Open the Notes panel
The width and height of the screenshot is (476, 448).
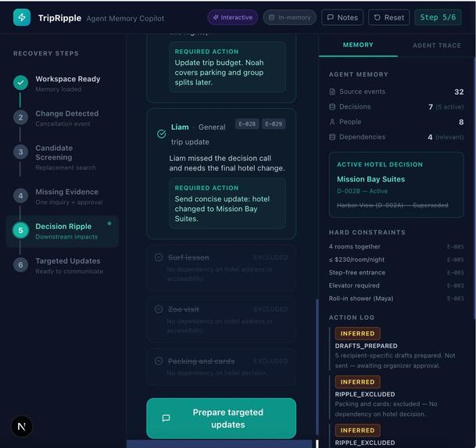342,17
